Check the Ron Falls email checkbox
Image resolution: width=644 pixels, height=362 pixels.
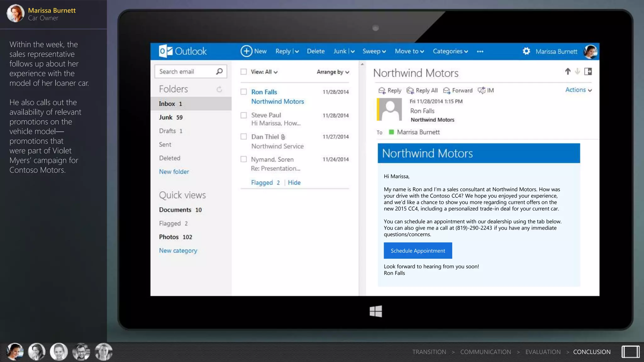[244, 92]
